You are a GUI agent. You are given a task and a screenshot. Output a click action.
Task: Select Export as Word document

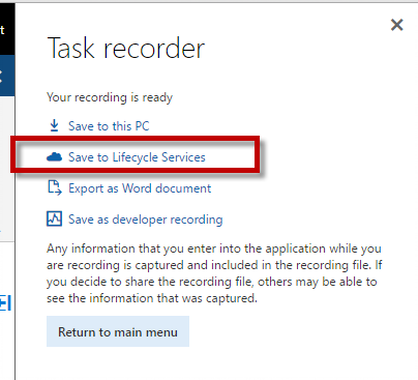[x=140, y=188]
